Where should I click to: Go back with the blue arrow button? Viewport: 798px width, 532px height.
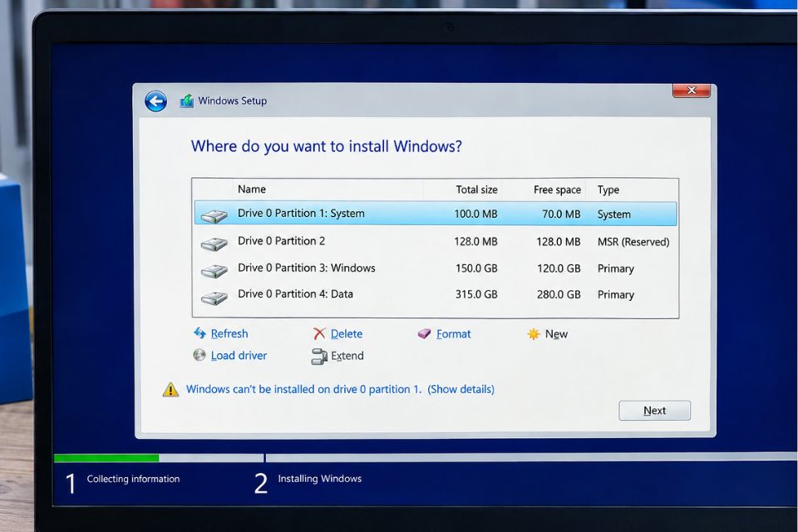(x=155, y=101)
